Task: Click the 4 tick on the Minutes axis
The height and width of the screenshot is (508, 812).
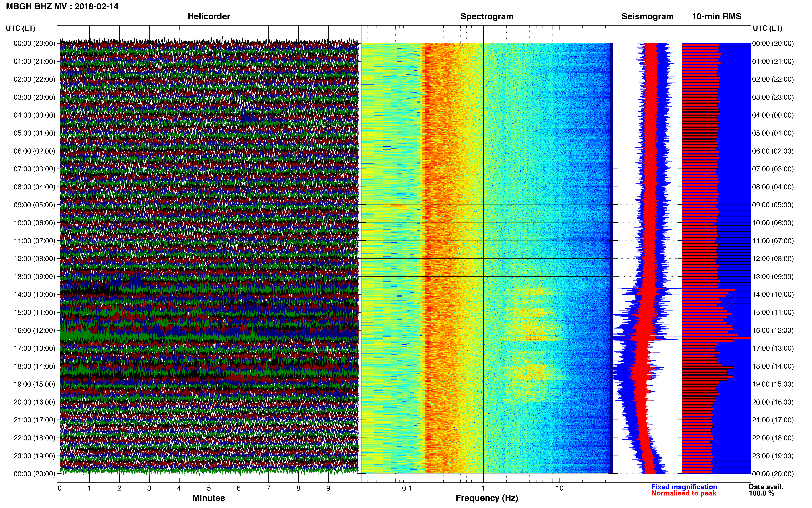Action: 179,488
